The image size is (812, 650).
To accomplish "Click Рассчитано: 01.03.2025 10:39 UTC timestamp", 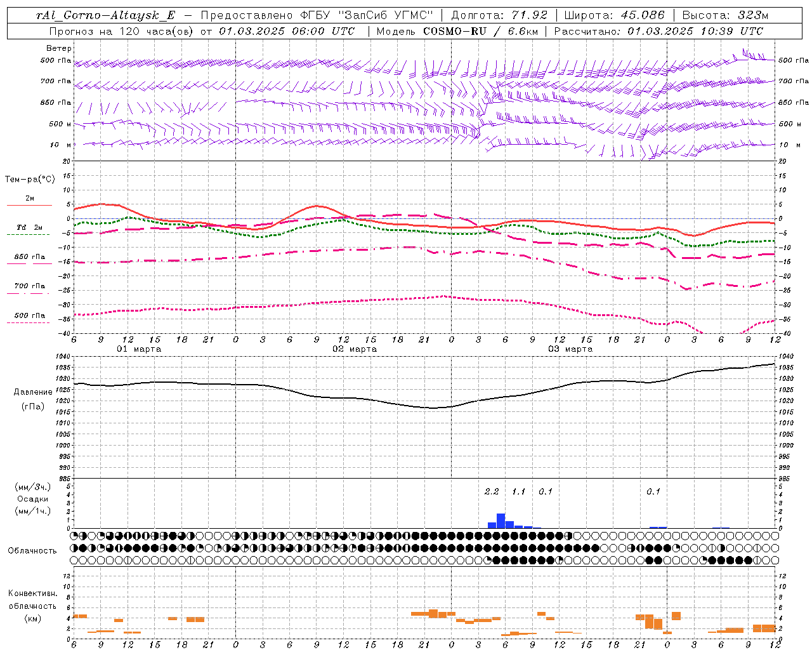I will (658, 31).
